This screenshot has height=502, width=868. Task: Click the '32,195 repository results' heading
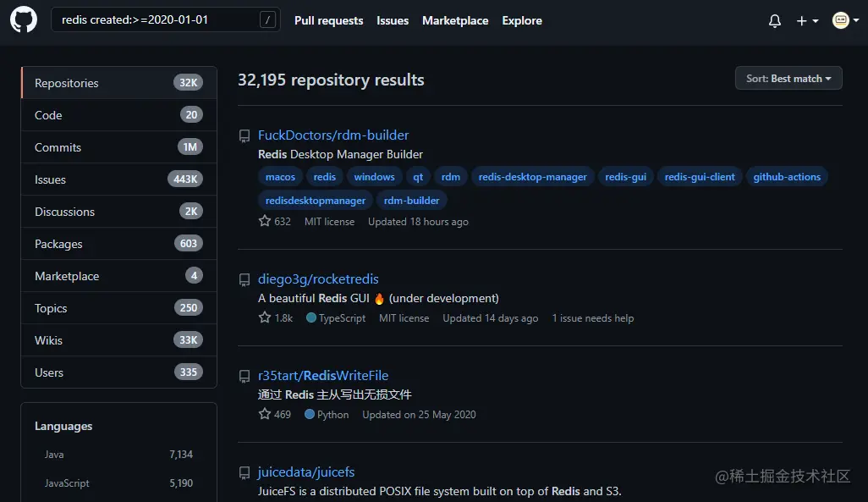[331, 80]
